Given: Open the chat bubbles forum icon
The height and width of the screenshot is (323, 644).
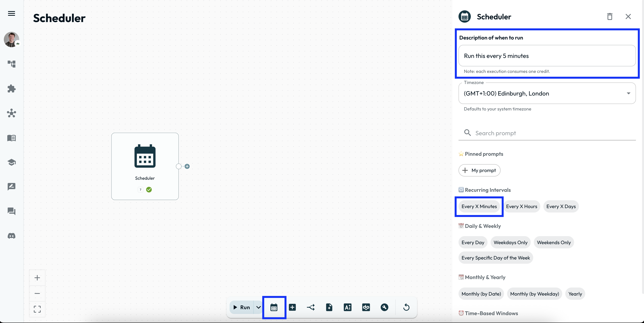Looking at the screenshot, I should (12, 211).
